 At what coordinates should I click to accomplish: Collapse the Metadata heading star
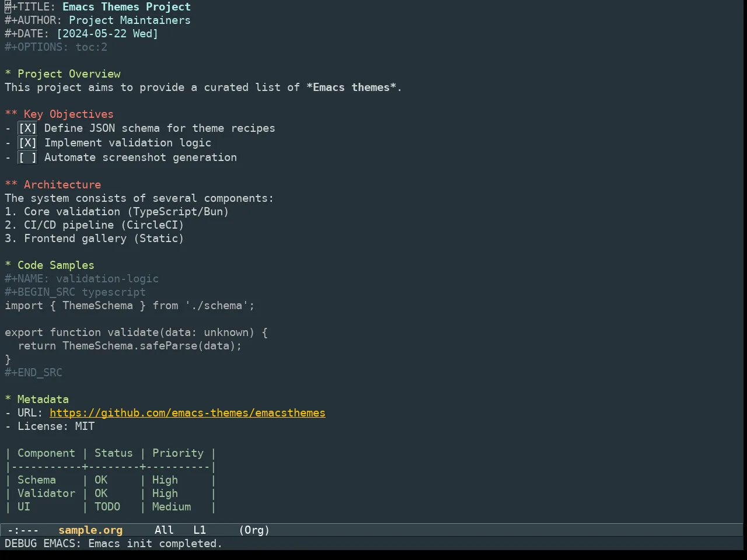(8, 400)
